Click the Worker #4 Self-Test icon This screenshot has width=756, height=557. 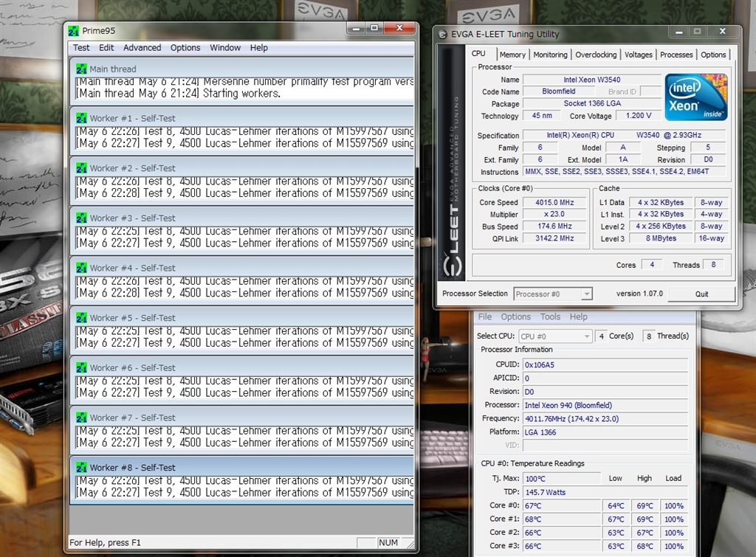81,268
